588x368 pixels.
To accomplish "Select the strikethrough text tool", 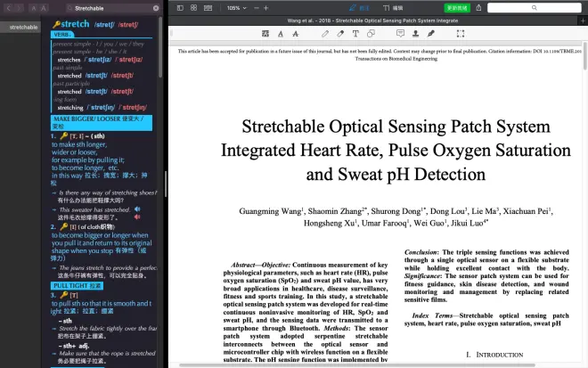I will click(x=296, y=34).
